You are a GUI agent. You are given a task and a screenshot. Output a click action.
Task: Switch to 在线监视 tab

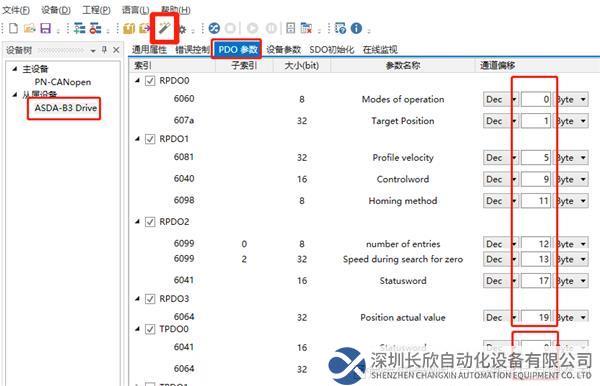[380, 49]
